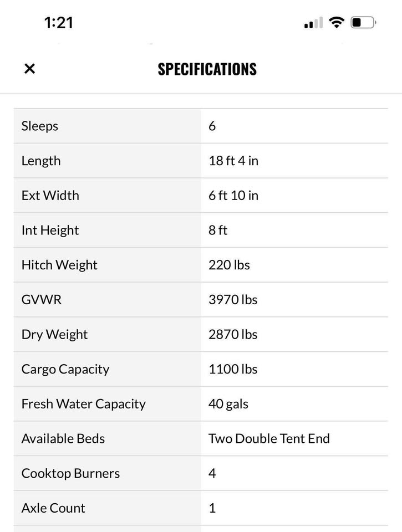Viewport: 402px width, 532px height.
Task: Select the Hitch Weight row label
Action: (x=59, y=265)
